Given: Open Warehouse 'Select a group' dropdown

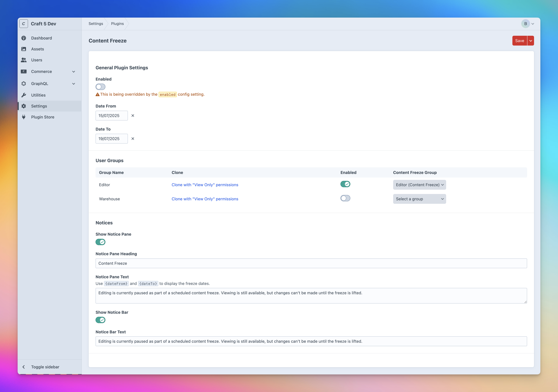Looking at the screenshot, I should tap(419, 199).
